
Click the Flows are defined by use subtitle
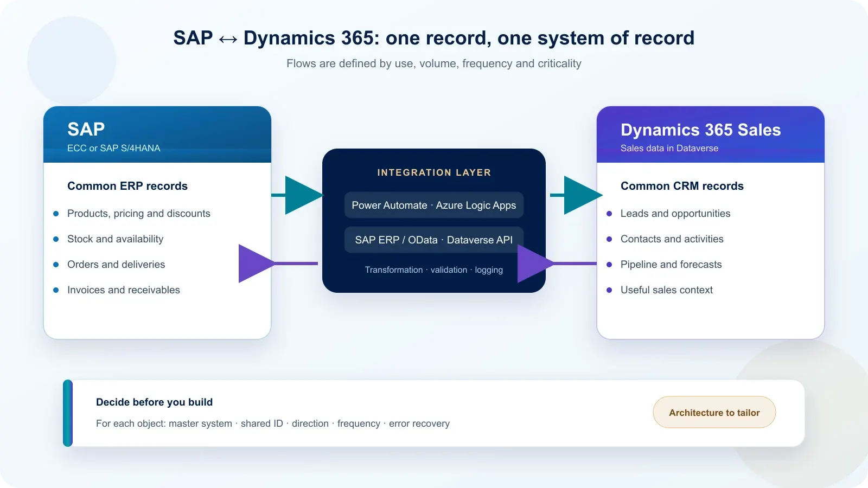[434, 63]
